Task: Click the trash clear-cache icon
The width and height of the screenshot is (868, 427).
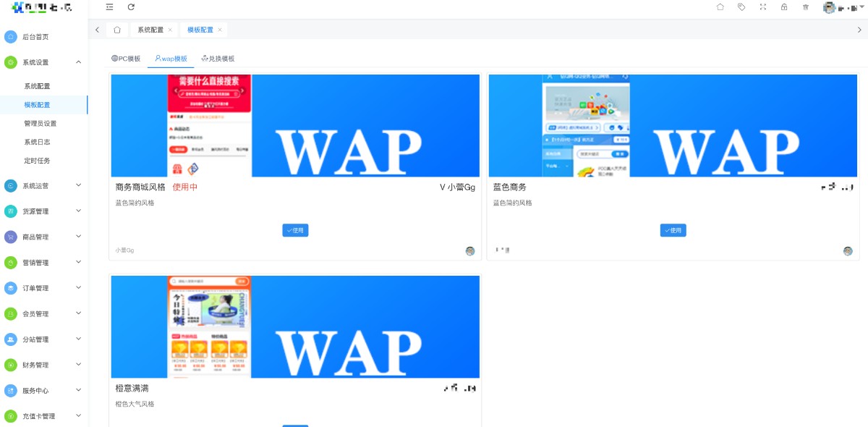Action: point(806,7)
